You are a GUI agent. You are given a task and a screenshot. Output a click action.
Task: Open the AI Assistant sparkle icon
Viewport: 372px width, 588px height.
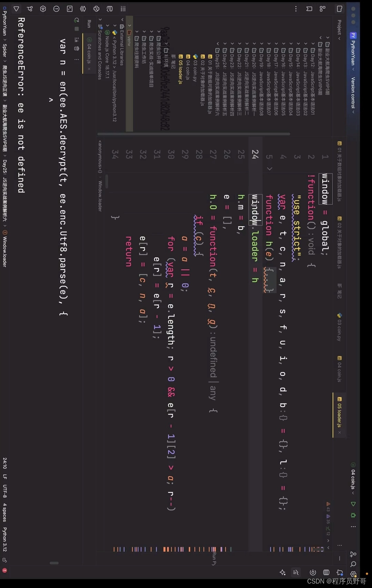click(282, 572)
